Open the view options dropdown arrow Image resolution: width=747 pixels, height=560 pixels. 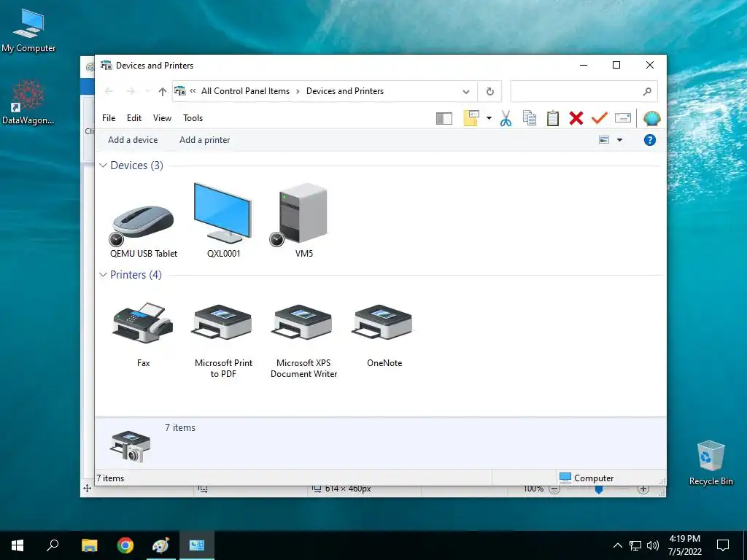click(x=619, y=140)
